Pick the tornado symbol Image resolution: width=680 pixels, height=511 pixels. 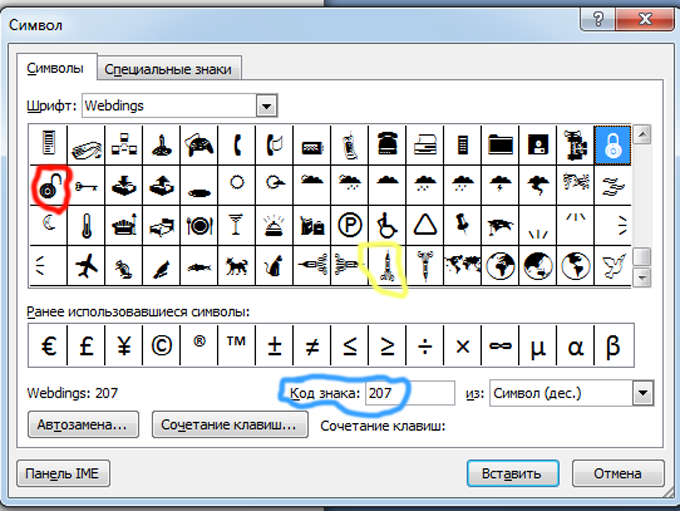click(x=538, y=187)
